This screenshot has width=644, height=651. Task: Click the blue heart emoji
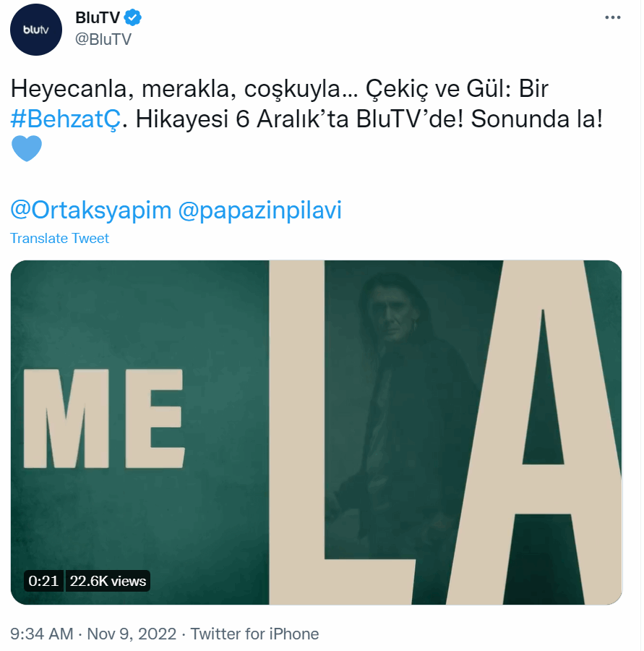[x=27, y=148]
